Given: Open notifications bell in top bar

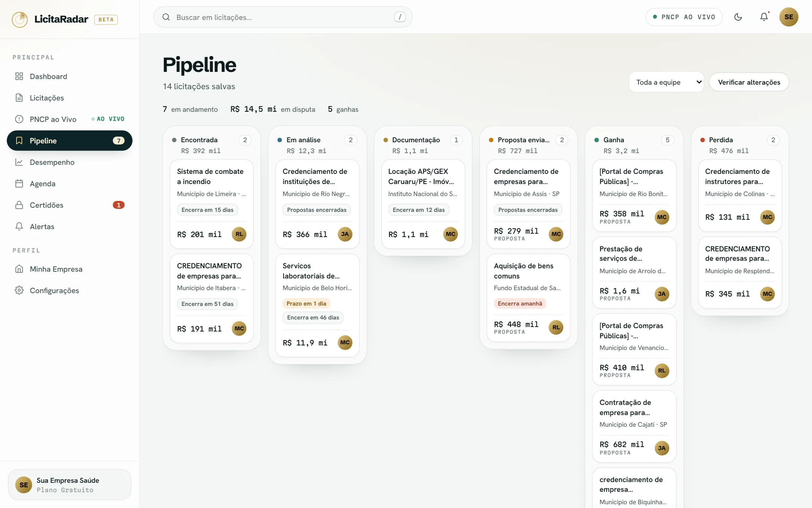Looking at the screenshot, I should coord(764,17).
